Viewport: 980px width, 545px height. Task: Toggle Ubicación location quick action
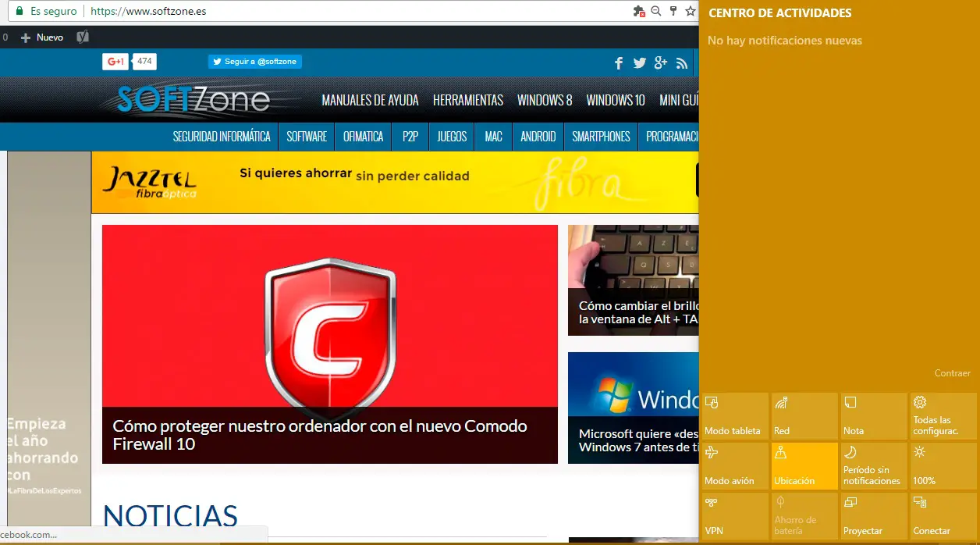click(x=804, y=466)
